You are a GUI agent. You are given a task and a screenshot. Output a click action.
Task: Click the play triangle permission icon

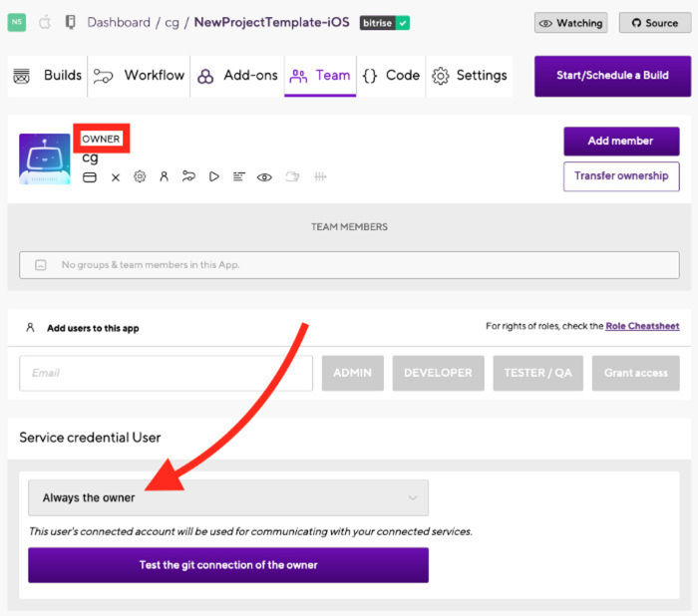[213, 176]
